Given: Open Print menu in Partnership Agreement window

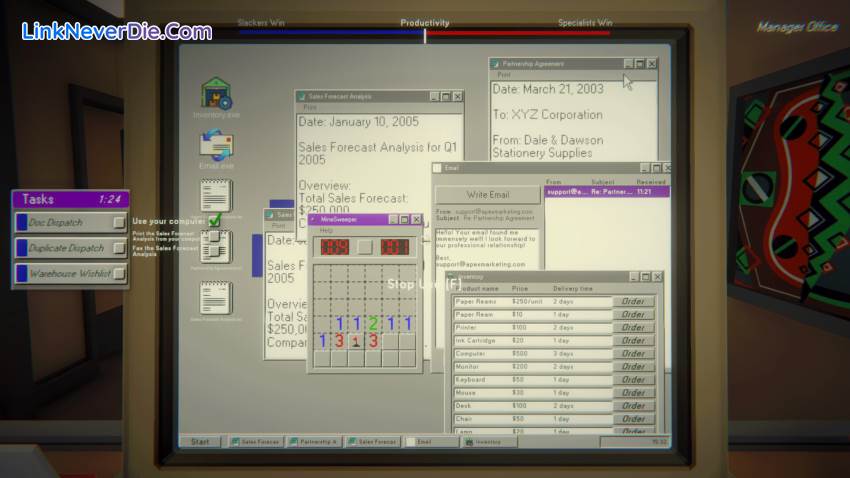Looking at the screenshot, I should coord(504,74).
